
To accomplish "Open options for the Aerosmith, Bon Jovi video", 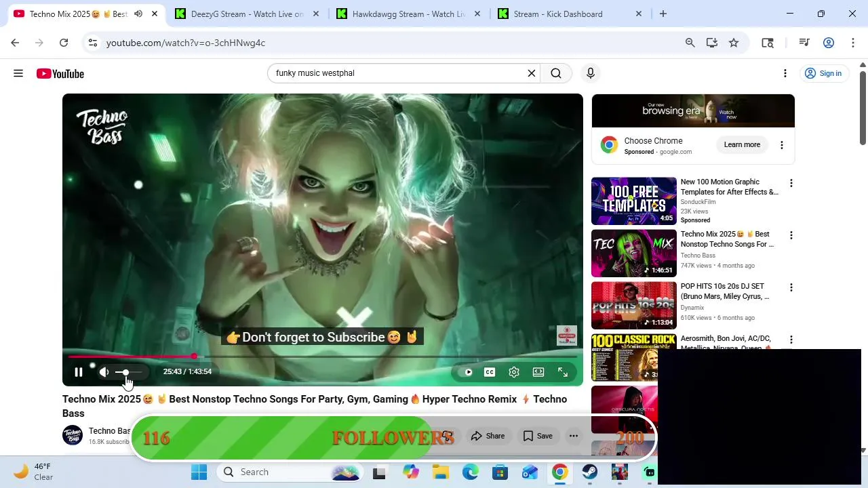I will point(791,340).
